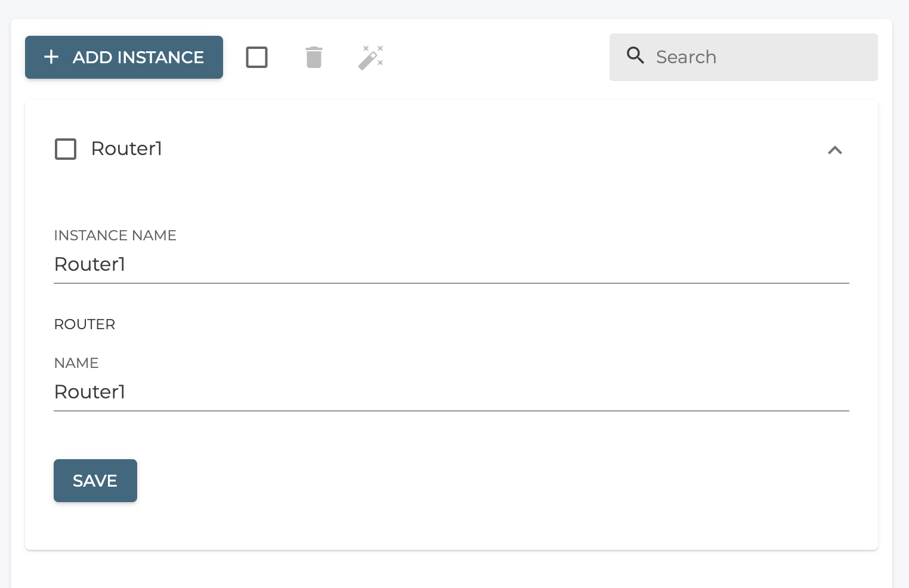909x588 pixels.
Task: Click Router1 value in router NAME field
Action: [x=89, y=392]
